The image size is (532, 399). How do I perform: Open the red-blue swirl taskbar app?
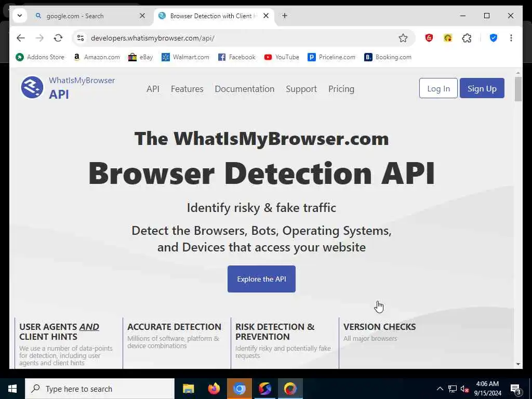pos(264,389)
